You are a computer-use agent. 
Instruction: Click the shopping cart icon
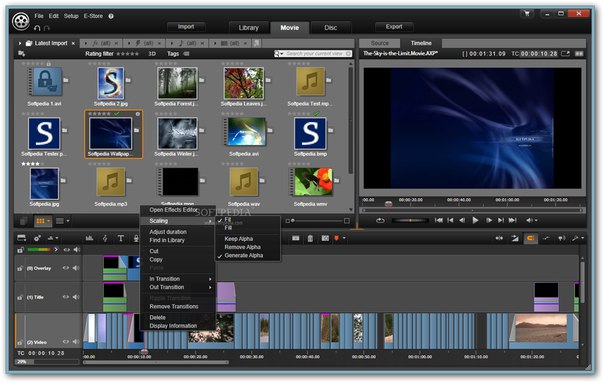527,14
